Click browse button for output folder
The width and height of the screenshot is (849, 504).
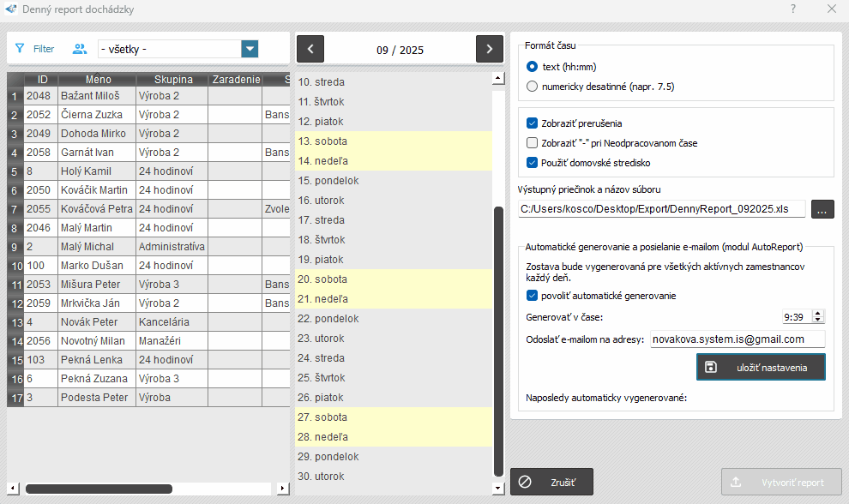[822, 209]
